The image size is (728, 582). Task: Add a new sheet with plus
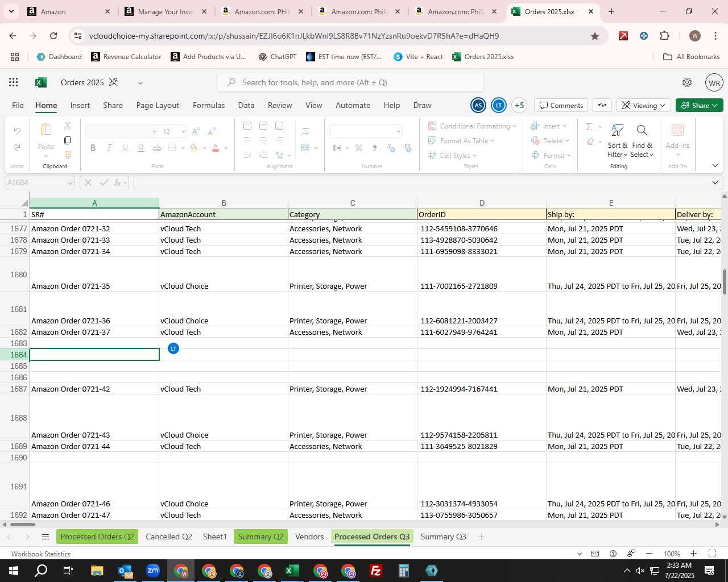click(481, 537)
